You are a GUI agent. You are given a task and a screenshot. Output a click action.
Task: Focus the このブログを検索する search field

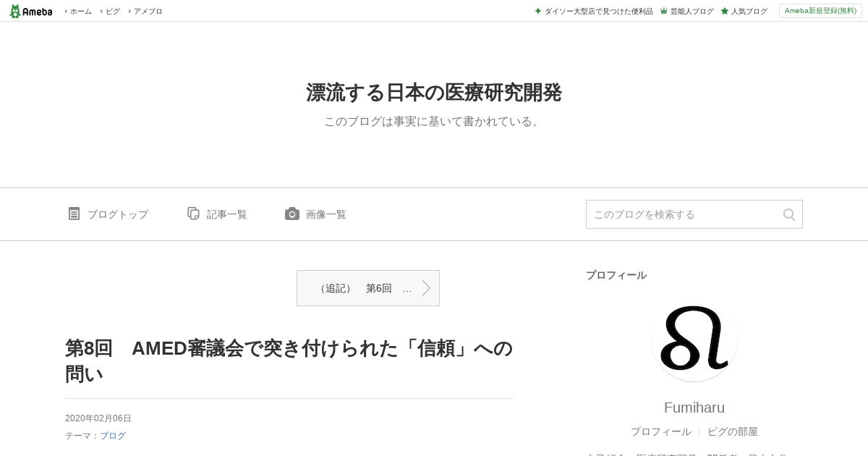click(x=684, y=214)
